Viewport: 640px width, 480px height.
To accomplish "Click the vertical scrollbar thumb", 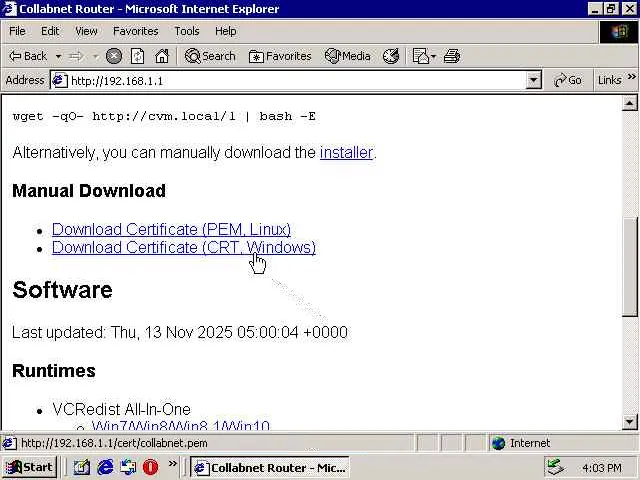I will (629, 267).
